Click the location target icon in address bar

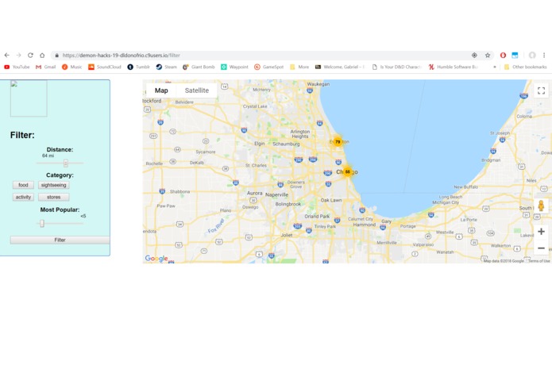click(474, 56)
